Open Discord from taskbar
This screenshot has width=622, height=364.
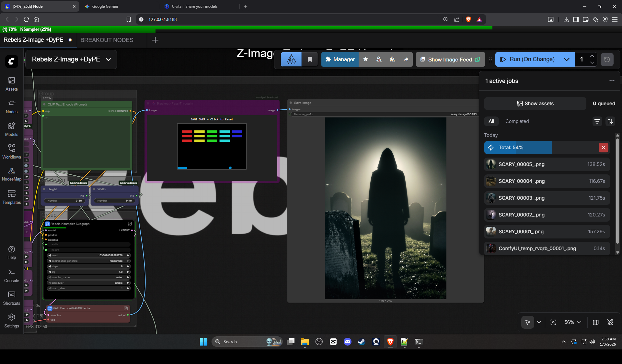(x=347, y=342)
